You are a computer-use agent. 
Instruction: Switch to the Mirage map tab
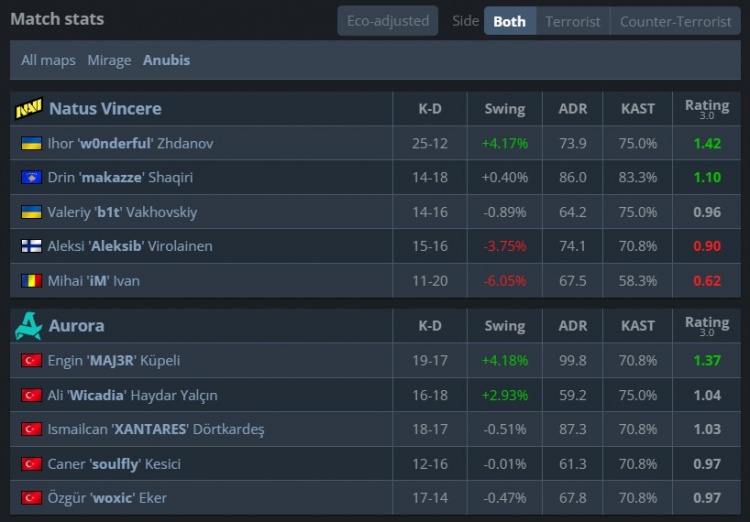109,60
